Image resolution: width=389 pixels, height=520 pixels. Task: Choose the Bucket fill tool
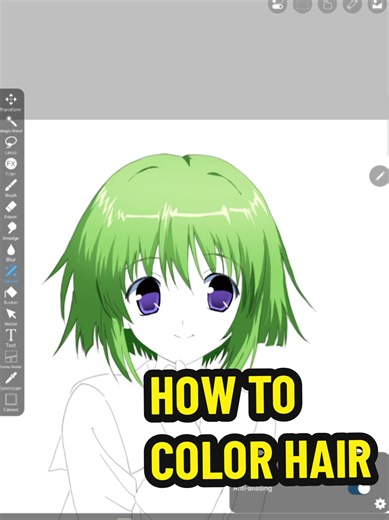coord(11,295)
